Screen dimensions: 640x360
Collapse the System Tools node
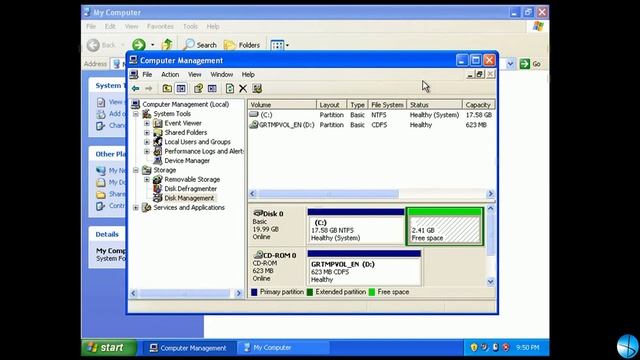pyautogui.click(x=136, y=114)
